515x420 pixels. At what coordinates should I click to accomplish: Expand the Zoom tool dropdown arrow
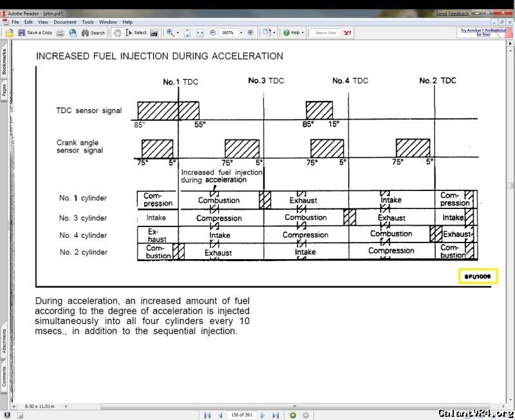click(x=177, y=32)
